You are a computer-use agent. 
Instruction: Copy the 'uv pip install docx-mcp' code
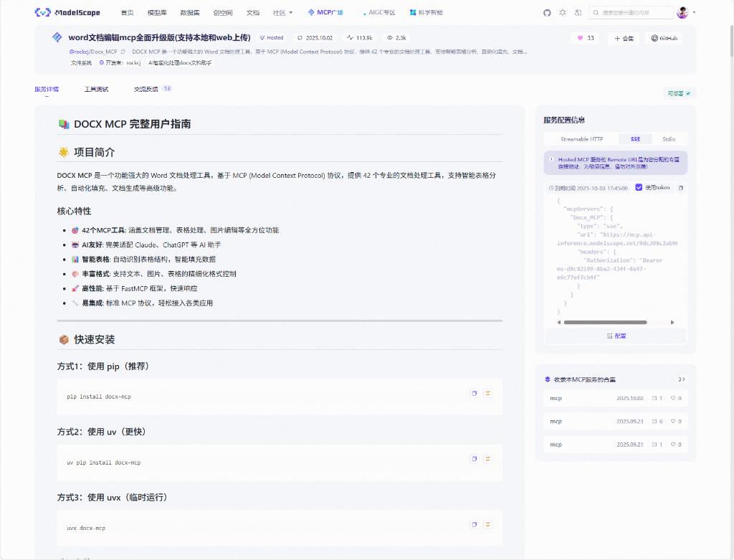click(x=475, y=459)
